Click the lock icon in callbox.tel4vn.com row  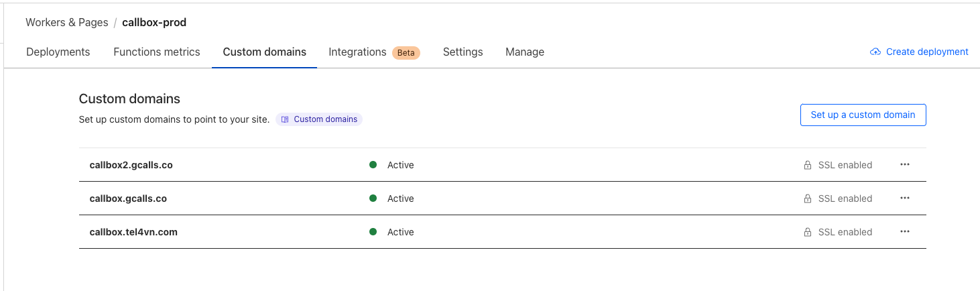[808, 232]
